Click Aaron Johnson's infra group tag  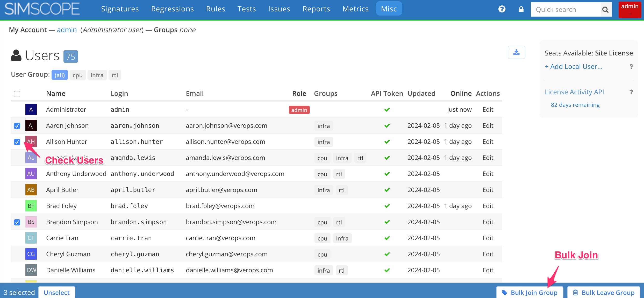point(324,126)
